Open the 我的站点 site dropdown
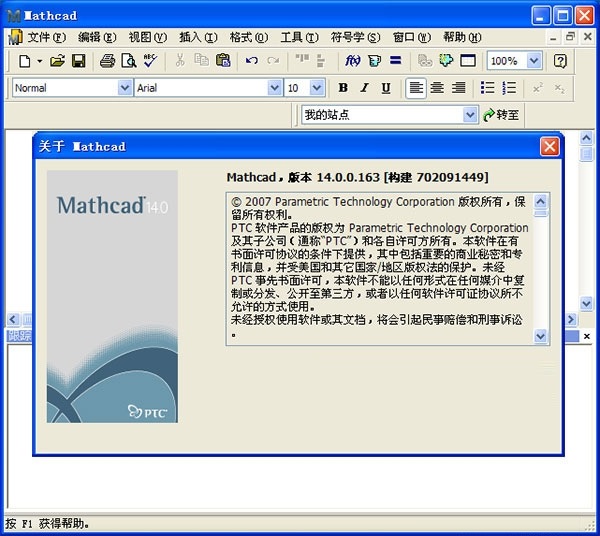The height and width of the screenshot is (536, 600). coord(470,114)
